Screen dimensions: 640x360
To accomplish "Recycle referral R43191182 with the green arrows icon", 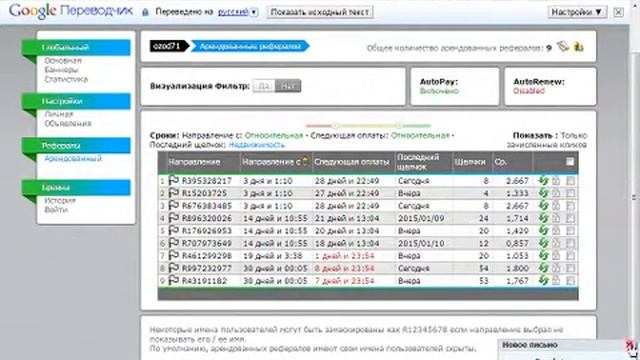I will pyautogui.click(x=543, y=281).
